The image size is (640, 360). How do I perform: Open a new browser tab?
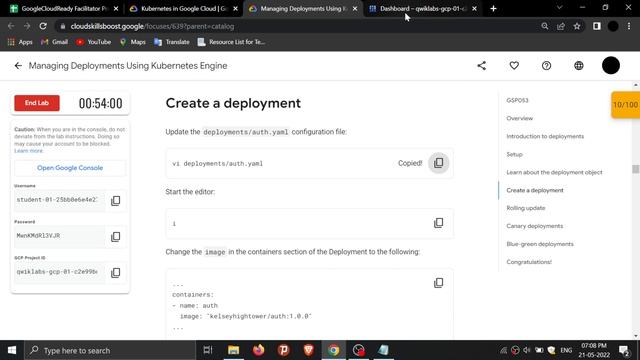click(x=493, y=8)
